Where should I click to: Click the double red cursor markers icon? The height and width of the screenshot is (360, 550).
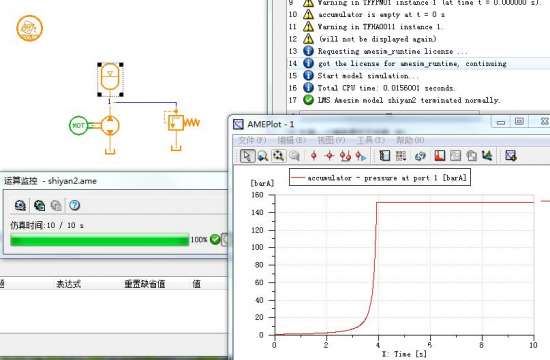(x=345, y=156)
